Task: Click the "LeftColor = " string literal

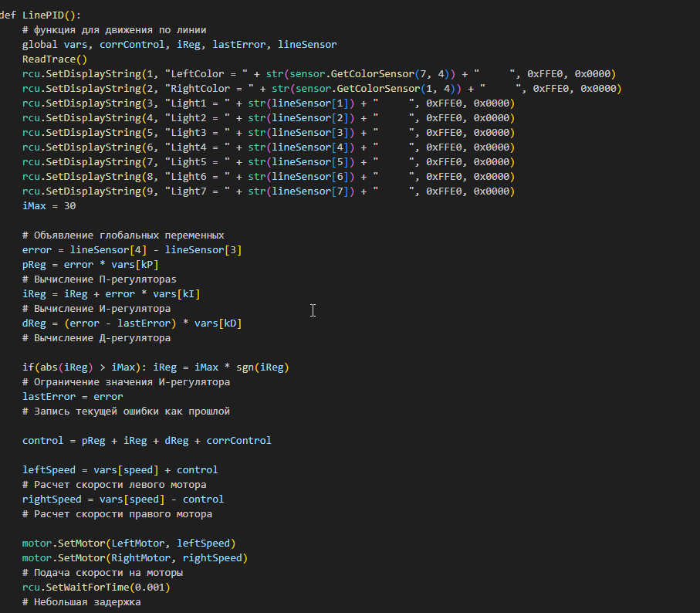Action: point(205,74)
